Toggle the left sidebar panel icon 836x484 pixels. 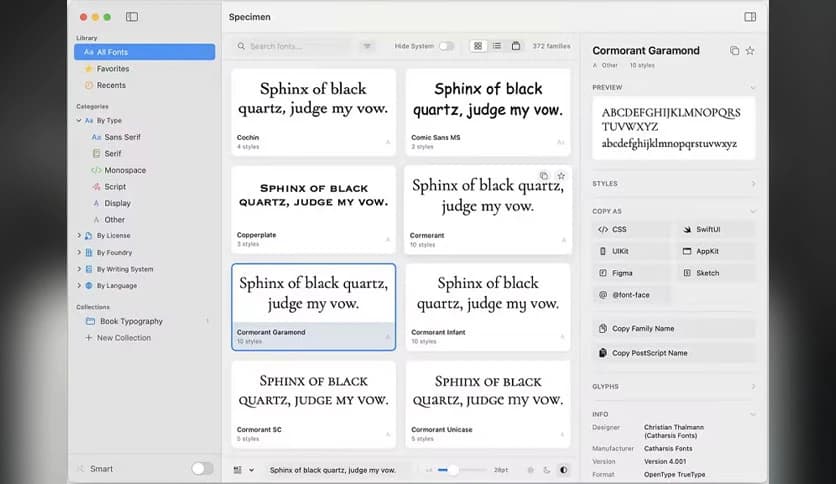point(132,17)
